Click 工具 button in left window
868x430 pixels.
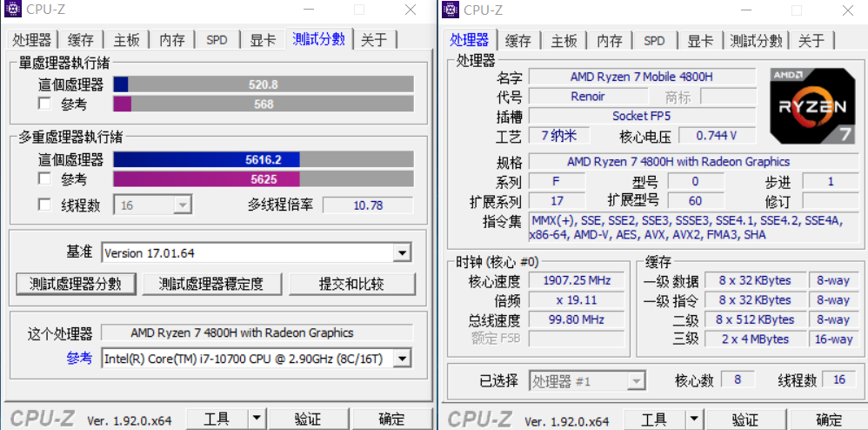217,419
